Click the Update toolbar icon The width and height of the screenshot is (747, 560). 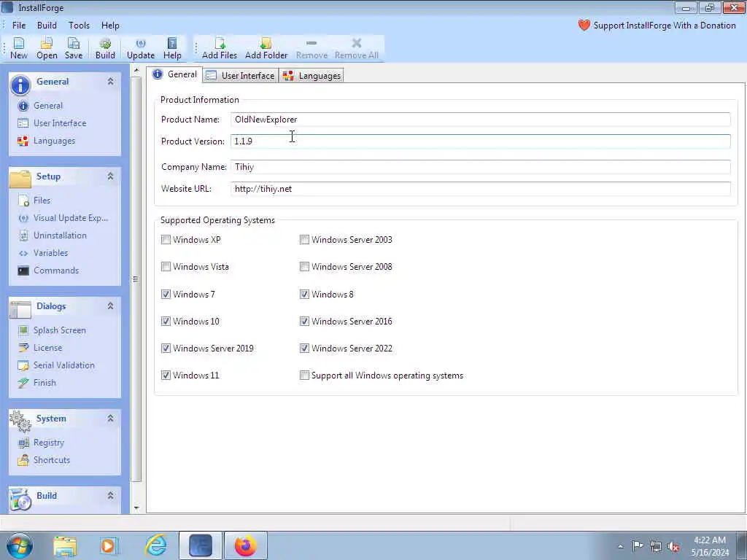(x=141, y=49)
